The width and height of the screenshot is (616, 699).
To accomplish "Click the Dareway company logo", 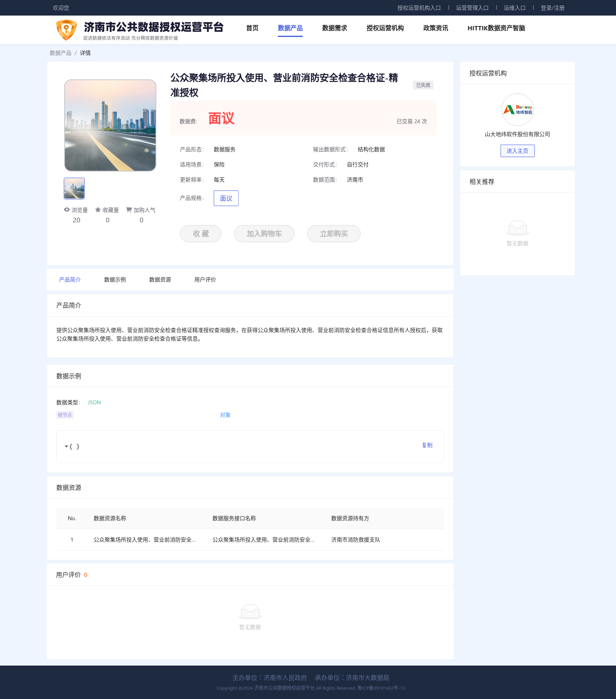I will (x=517, y=110).
